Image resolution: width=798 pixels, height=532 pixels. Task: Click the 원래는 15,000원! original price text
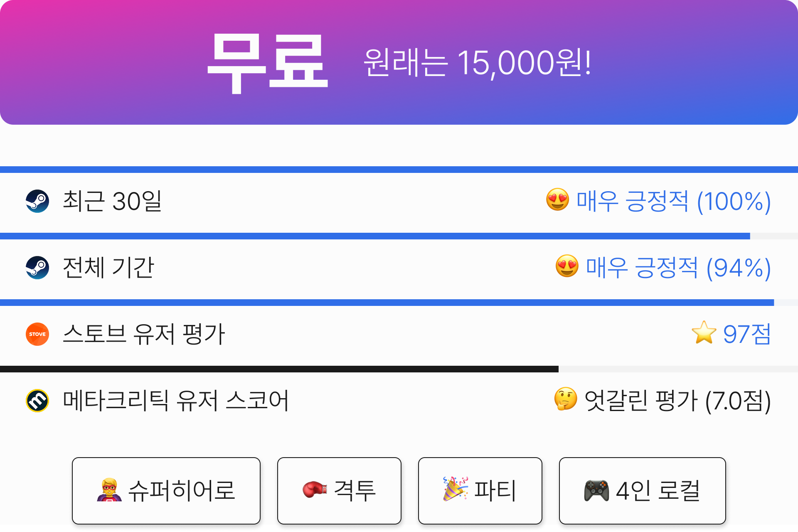click(477, 63)
